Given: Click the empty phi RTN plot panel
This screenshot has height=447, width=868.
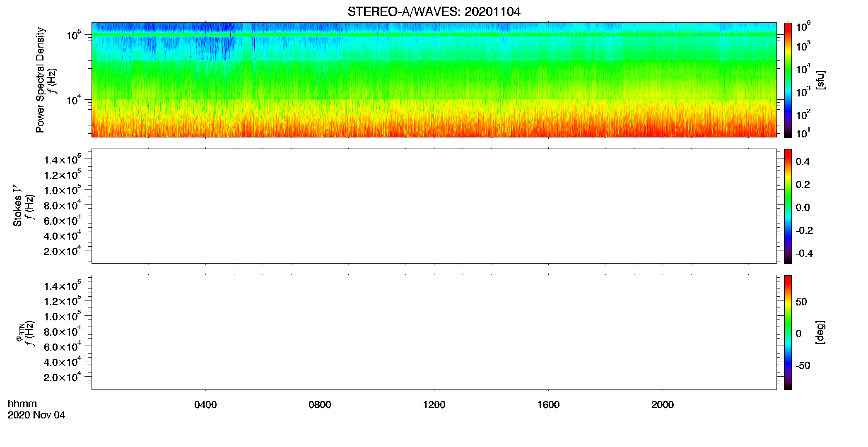Looking at the screenshot, I should tap(434, 332).
